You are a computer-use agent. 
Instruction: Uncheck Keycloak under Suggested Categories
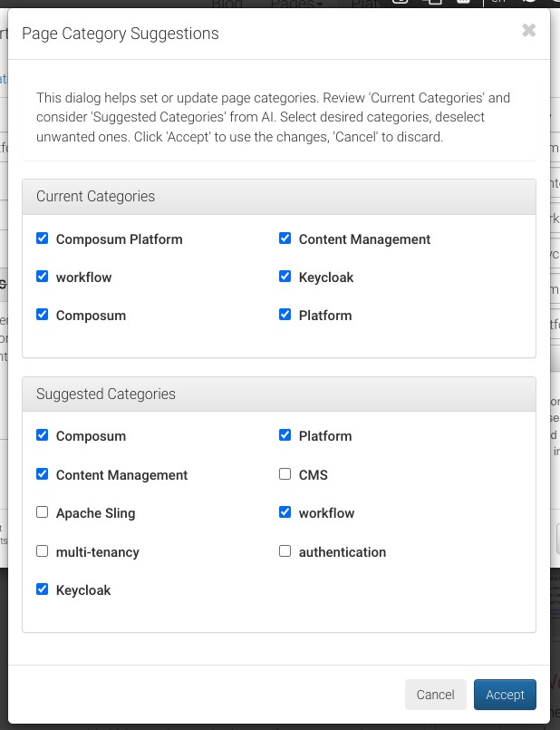click(x=43, y=589)
